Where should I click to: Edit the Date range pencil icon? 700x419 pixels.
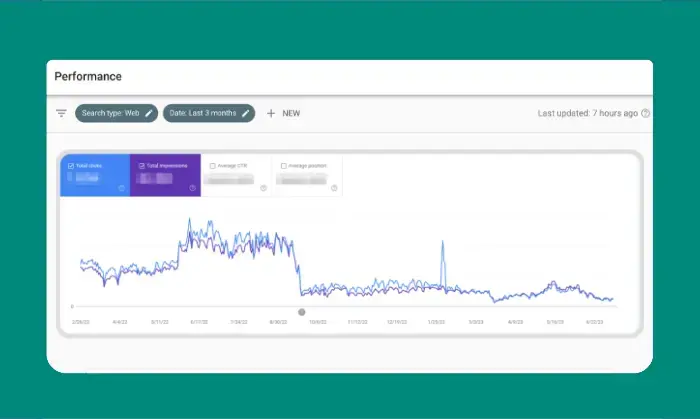[245, 114]
